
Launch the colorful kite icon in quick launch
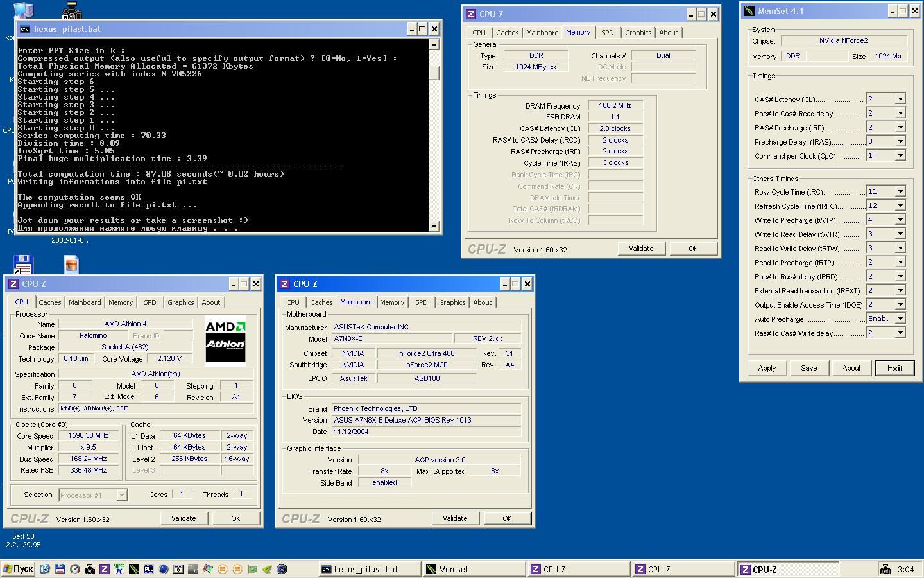click(208, 569)
